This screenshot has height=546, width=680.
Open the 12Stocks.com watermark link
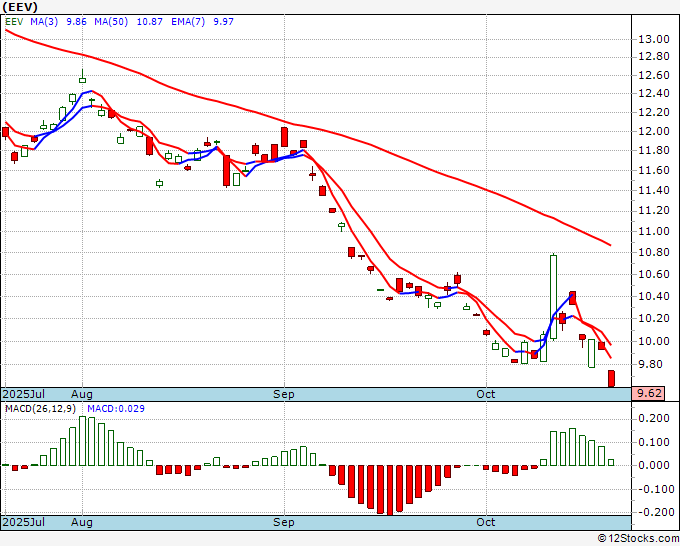point(637,538)
